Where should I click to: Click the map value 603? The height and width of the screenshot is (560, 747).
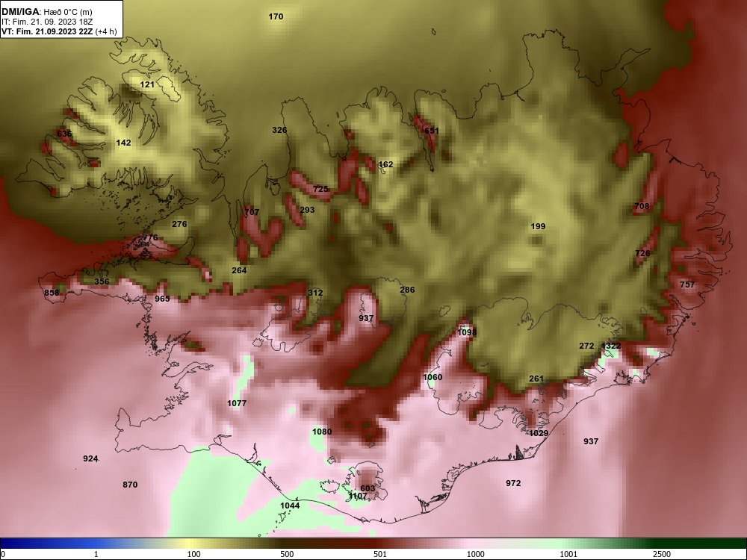click(x=368, y=488)
